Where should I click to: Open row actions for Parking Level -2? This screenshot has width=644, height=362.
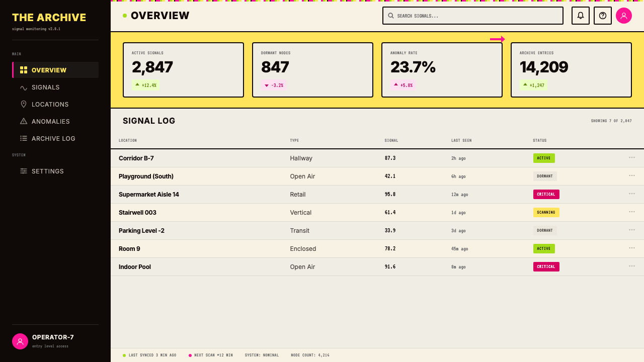pyautogui.click(x=632, y=230)
